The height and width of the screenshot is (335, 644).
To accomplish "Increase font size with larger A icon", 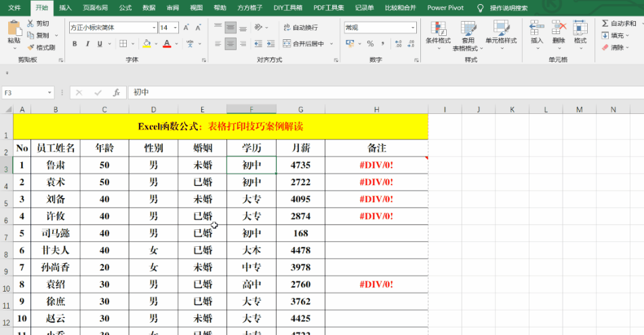I will coord(186,28).
